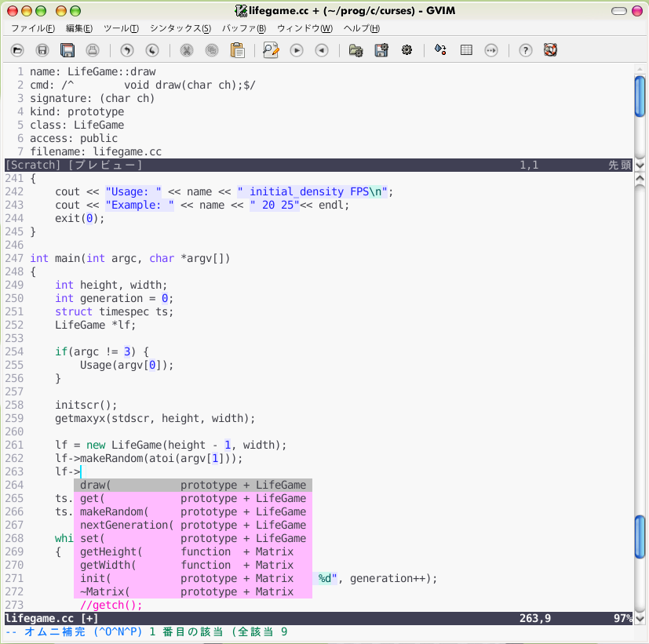649x644 pixels.
Task: Click cursor position '263,9' in status line
Action: (535, 618)
